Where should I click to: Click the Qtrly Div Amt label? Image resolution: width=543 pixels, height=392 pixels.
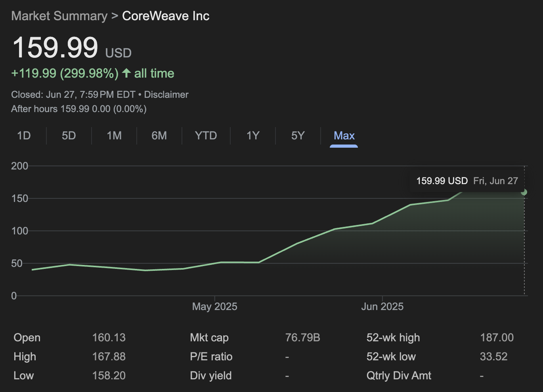pos(399,376)
